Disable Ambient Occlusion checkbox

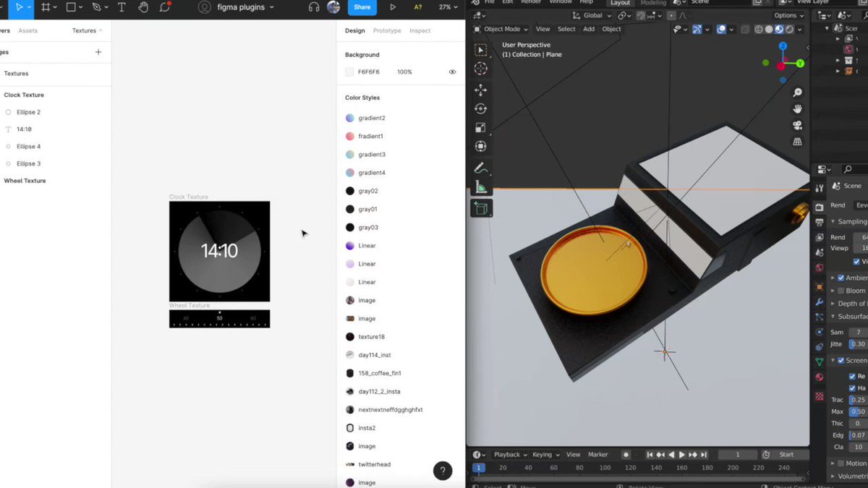click(x=841, y=278)
